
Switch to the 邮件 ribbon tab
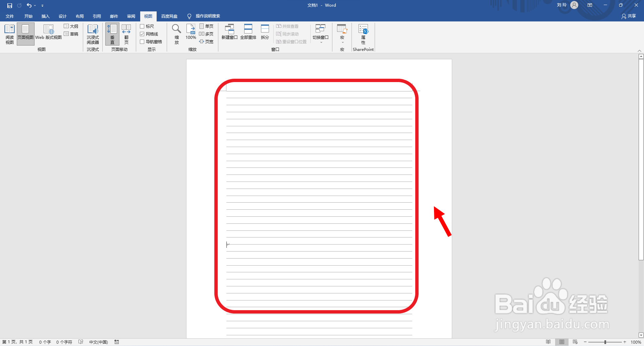click(x=114, y=16)
